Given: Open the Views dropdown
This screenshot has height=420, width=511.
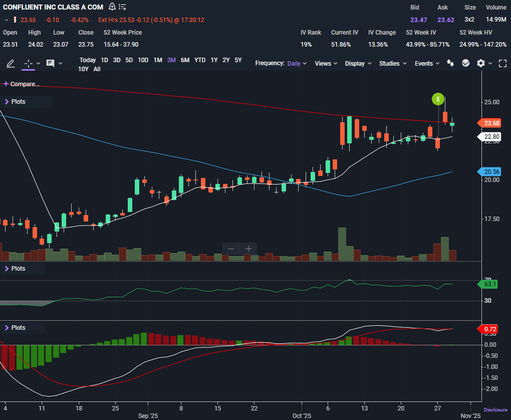Looking at the screenshot, I should coord(326,63).
